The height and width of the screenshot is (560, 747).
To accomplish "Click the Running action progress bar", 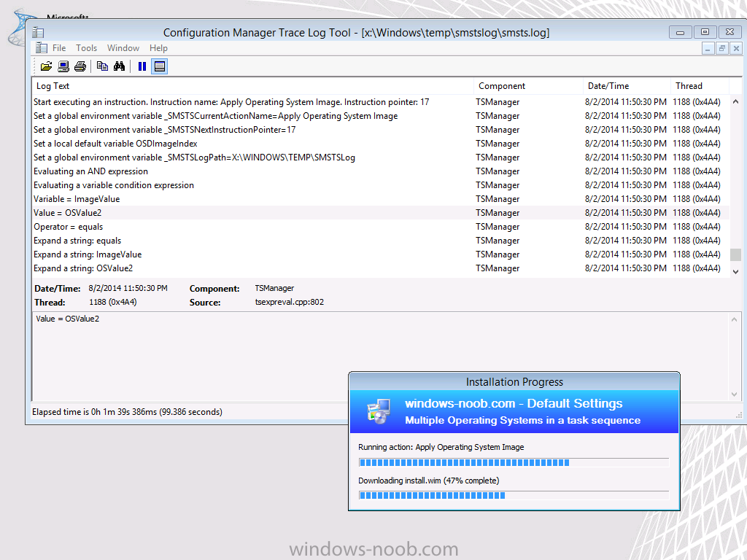I will point(514,462).
